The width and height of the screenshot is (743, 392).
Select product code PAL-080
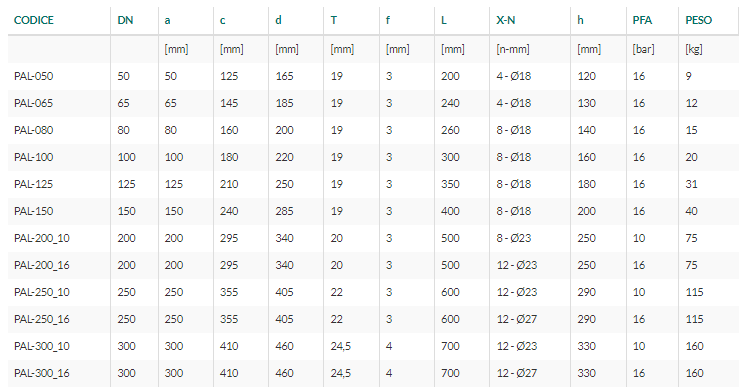tap(34, 130)
